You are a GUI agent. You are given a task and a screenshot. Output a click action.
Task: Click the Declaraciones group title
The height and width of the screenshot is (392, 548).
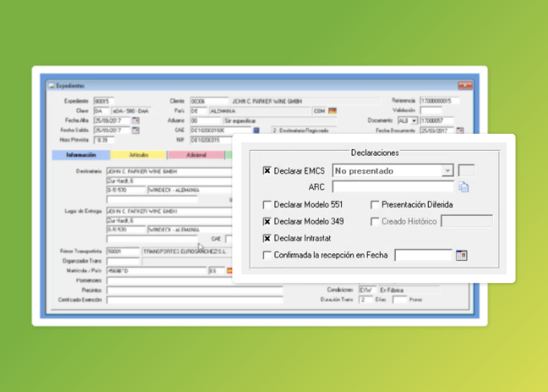pos(375,152)
